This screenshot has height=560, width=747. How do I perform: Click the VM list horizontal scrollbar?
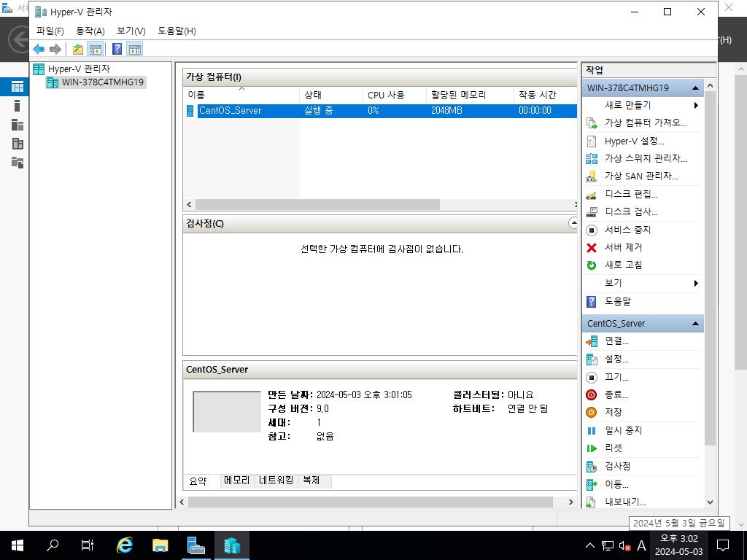[x=317, y=205]
